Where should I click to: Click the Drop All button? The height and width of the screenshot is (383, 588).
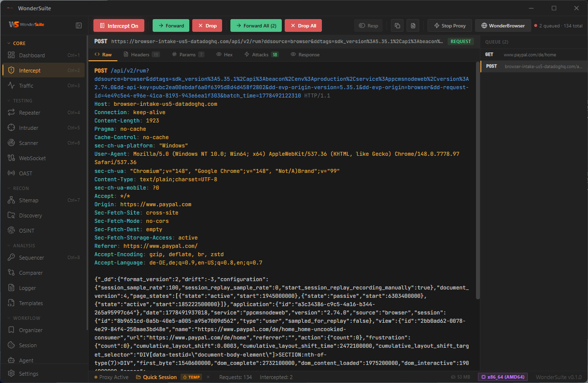click(303, 25)
